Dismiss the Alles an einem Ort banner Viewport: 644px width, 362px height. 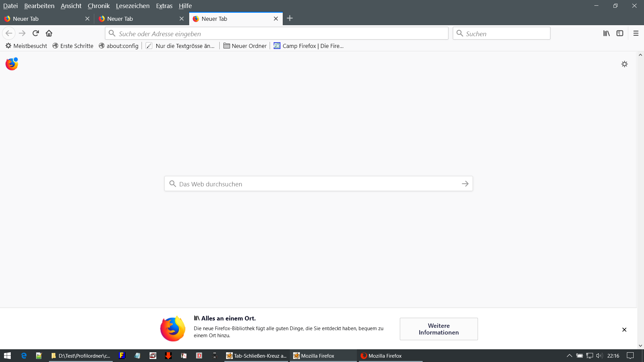(624, 329)
